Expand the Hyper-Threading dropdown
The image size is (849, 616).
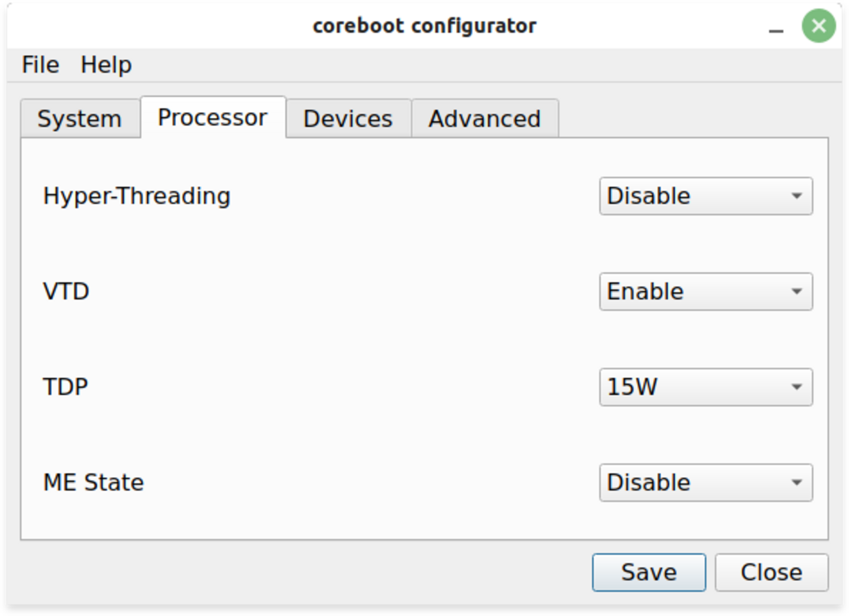(x=706, y=196)
